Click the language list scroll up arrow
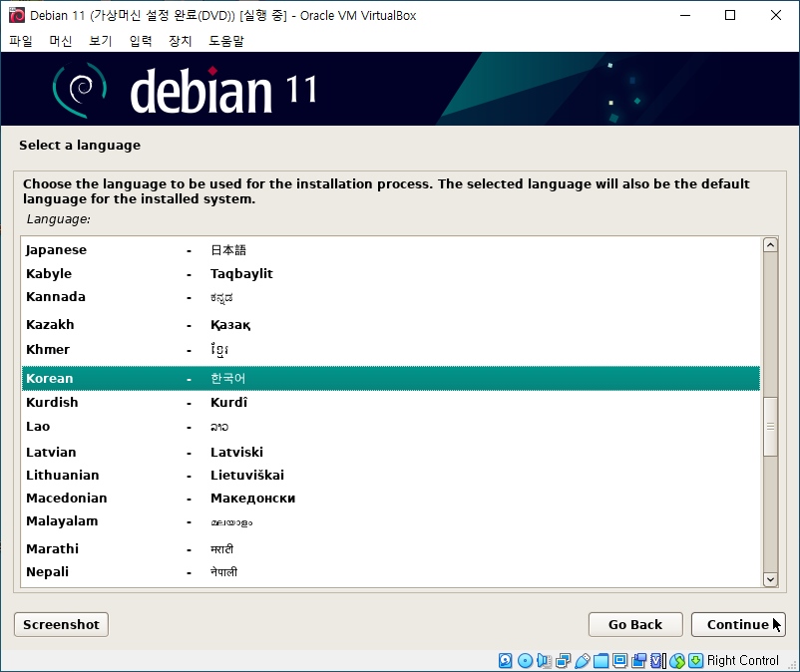 pos(770,245)
